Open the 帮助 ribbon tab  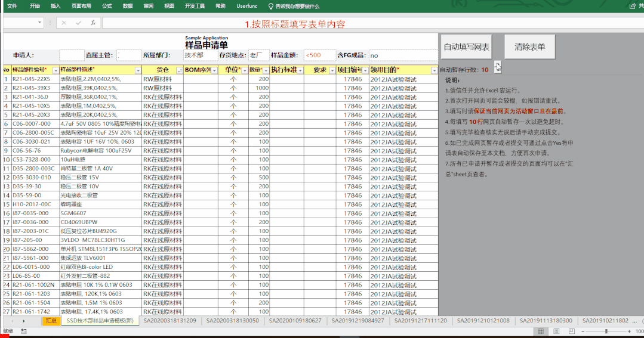point(221,6)
